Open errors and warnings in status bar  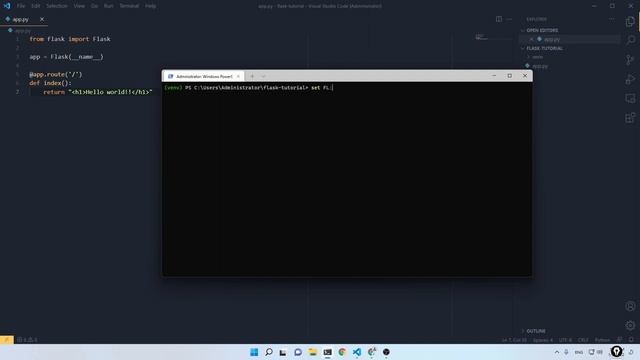[x=27, y=340]
